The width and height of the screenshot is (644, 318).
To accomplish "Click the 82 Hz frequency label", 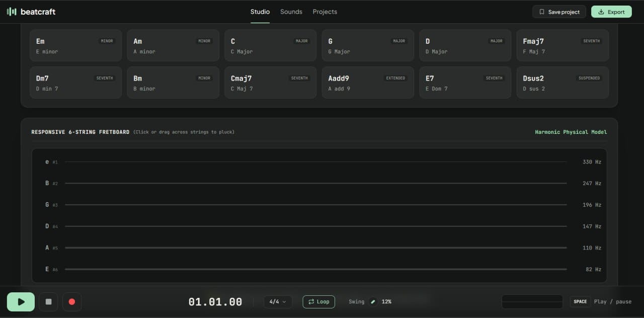I will click(593, 269).
